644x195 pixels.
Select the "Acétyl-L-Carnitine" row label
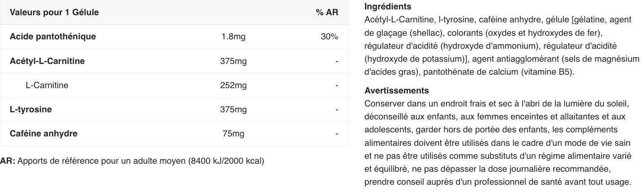pyautogui.click(x=47, y=61)
